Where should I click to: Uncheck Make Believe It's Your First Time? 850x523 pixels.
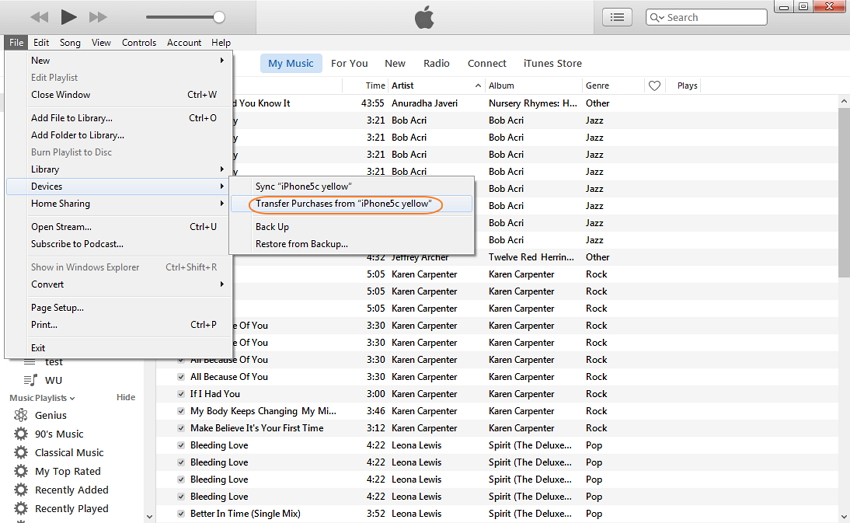pos(181,428)
